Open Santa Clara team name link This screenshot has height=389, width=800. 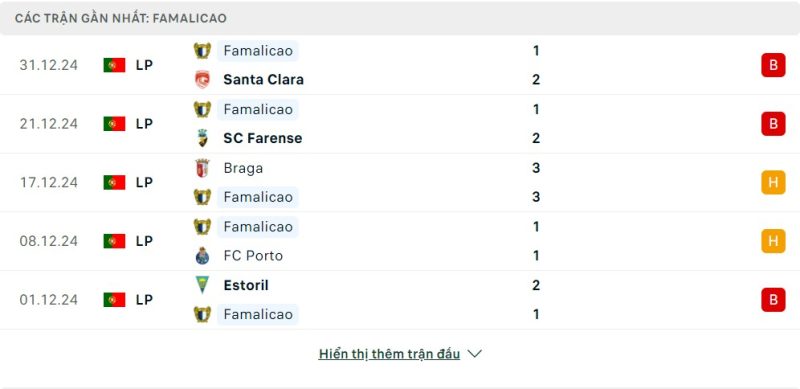[x=263, y=80]
